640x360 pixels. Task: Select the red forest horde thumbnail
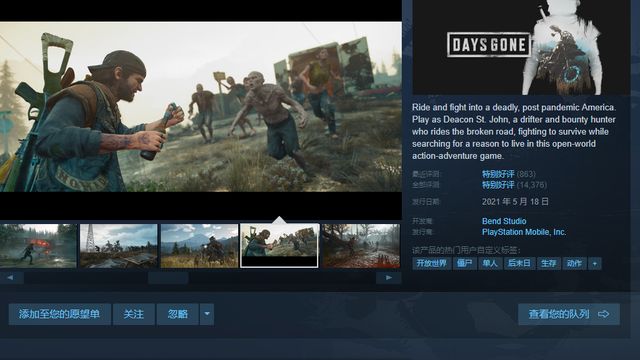click(361, 246)
